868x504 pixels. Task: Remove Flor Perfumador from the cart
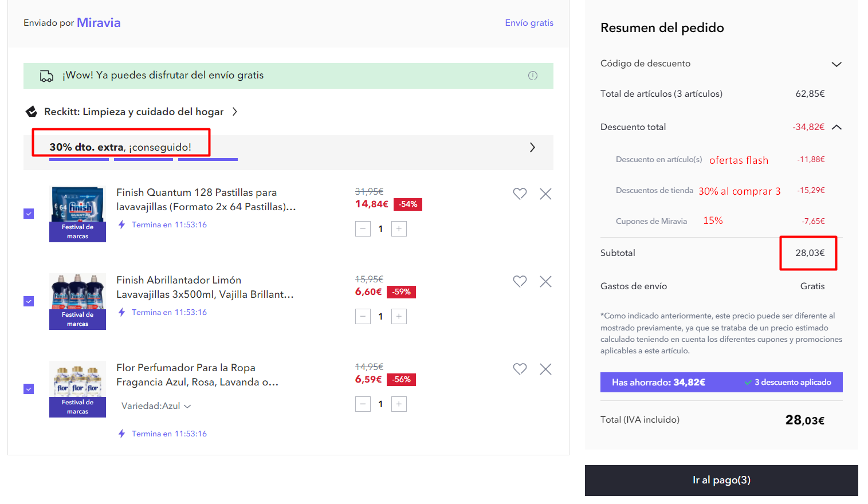pos(545,369)
